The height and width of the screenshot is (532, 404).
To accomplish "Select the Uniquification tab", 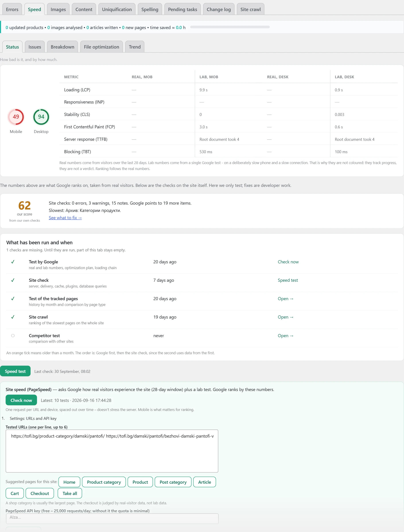I will [x=117, y=9].
